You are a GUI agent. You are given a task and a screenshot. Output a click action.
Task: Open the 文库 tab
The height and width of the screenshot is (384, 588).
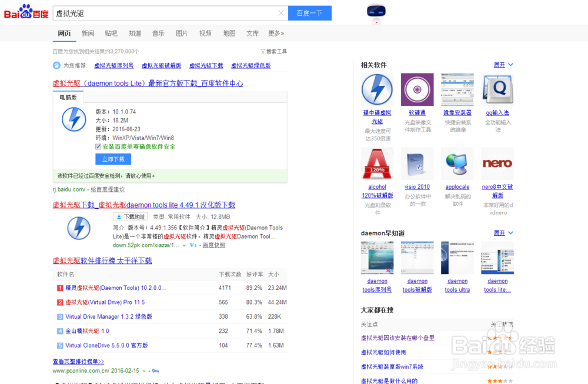252,34
